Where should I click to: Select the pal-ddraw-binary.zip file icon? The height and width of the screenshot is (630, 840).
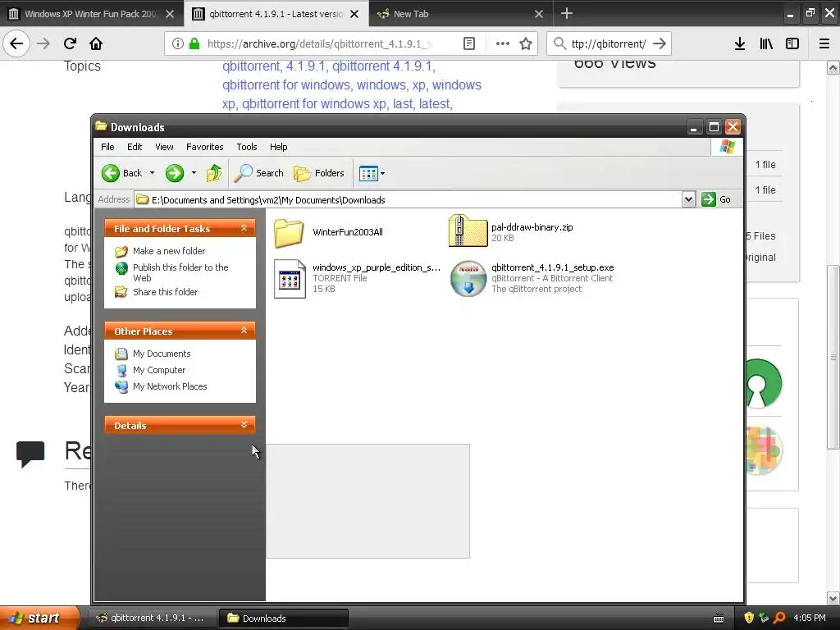[x=468, y=231]
